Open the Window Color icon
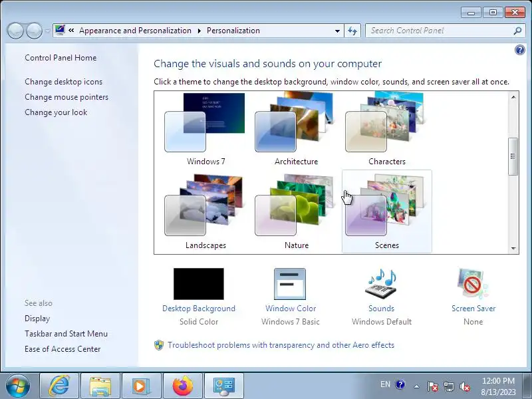Image resolution: width=532 pixels, height=399 pixels. [290, 284]
